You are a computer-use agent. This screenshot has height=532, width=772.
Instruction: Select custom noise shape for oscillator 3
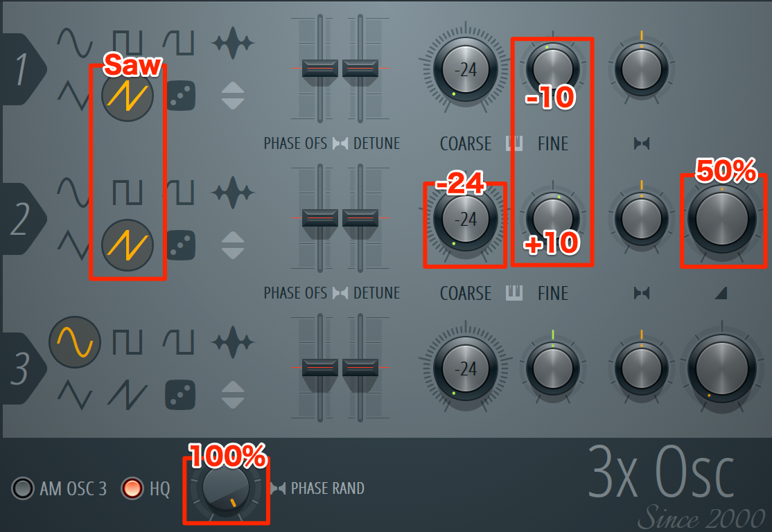tap(233, 342)
